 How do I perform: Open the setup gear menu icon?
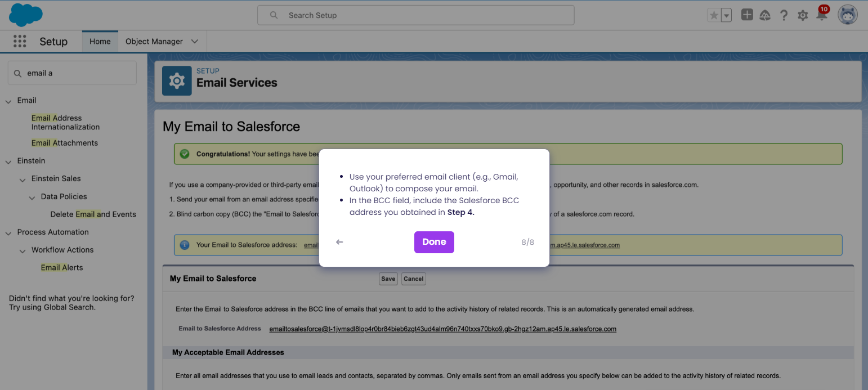coord(803,15)
